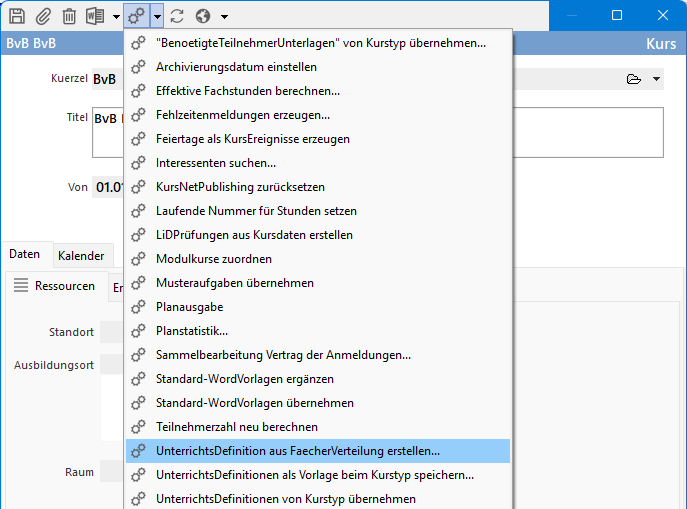Click the open folder icon beside Kuerzel
Viewport: 687px width, 509px height.
pyautogui.click(x=632, y=79)
